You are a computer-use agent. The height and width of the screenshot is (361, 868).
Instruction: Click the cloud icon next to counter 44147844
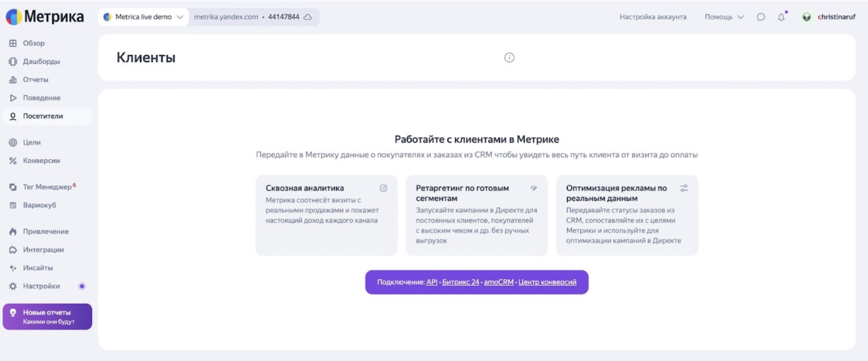[308, 17]
